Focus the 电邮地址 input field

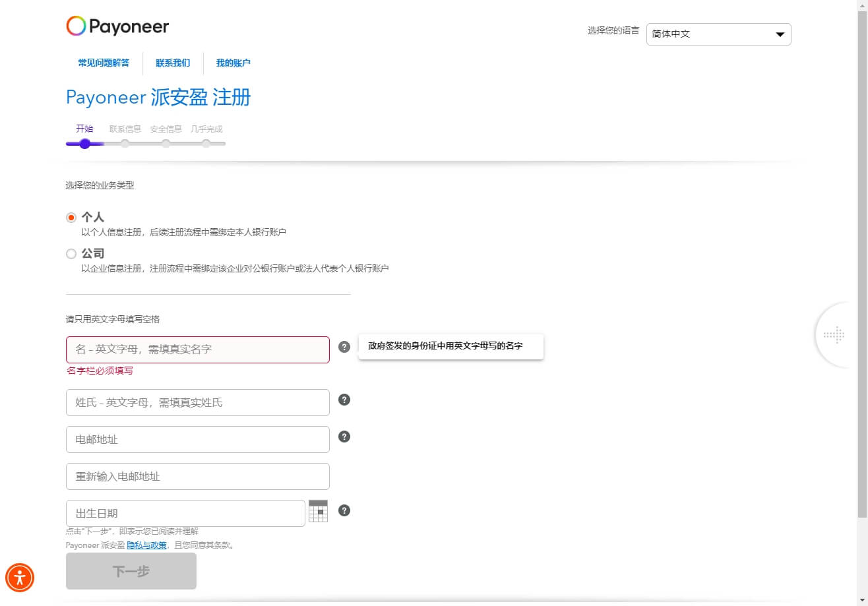coord(198,439)
